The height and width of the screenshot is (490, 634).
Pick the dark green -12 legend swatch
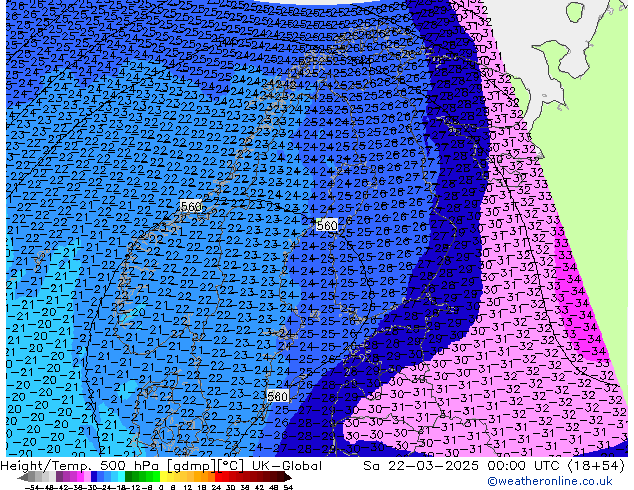click(129, 478)
